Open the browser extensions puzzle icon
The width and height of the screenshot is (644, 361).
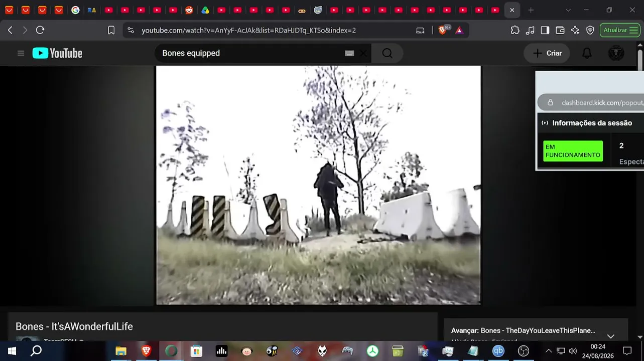pyautogui.click(x=515, y=30)
